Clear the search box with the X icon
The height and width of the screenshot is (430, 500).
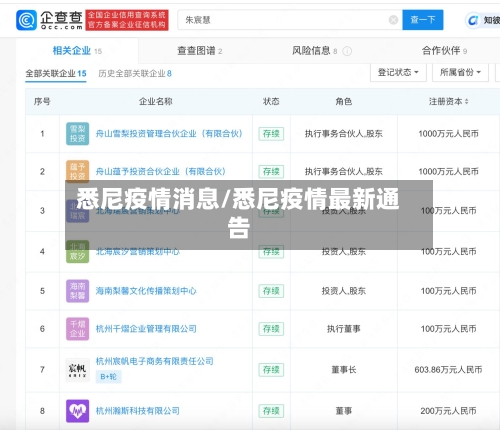(x=393, y=20)
